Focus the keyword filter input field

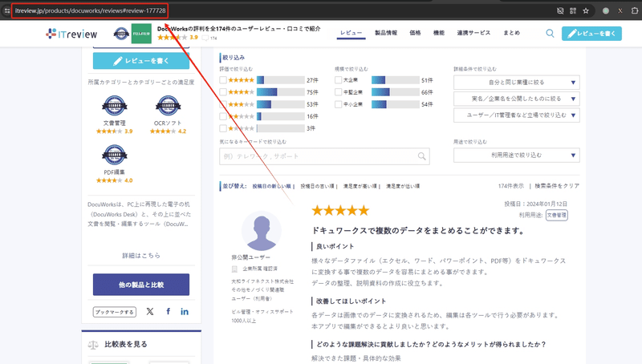click(324, 156)
